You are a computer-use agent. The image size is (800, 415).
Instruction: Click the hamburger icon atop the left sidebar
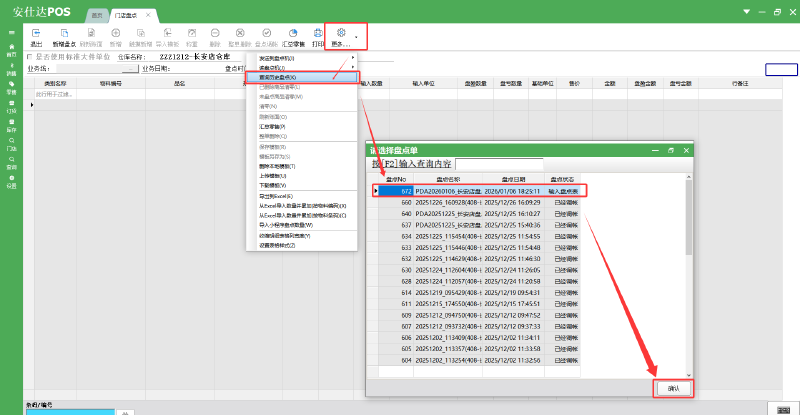point(11,33)
